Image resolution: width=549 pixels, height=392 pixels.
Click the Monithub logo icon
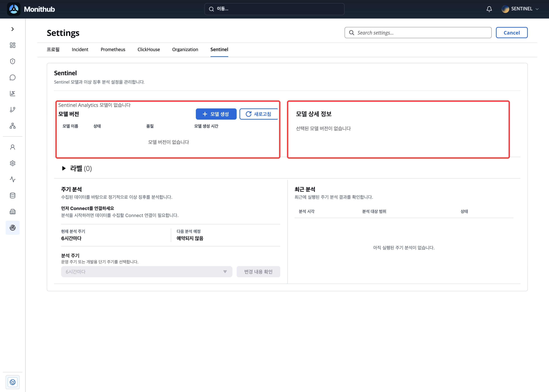click(14, 9)
